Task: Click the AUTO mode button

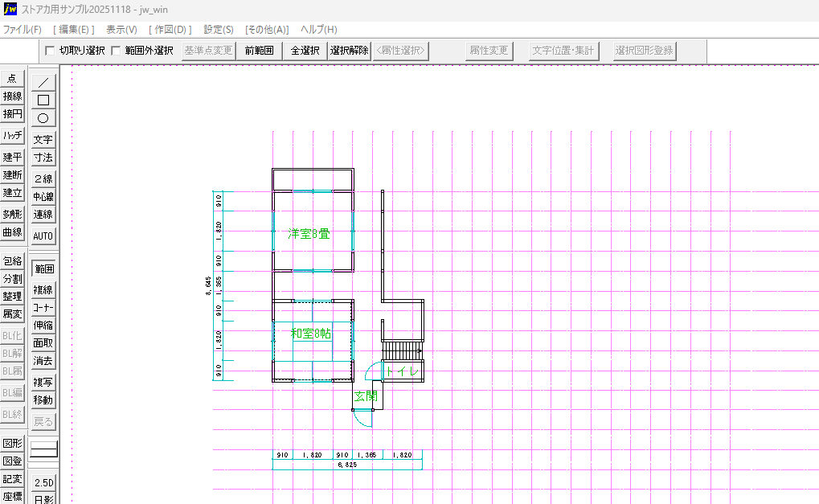Action: point(43,236)
